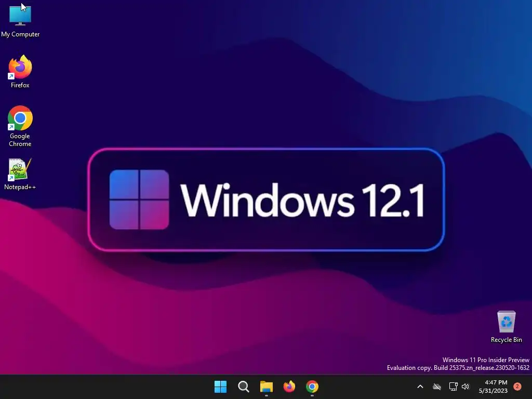
Task: Switch to Chrome in the taskbar
Action: click(x=312, y=387)
